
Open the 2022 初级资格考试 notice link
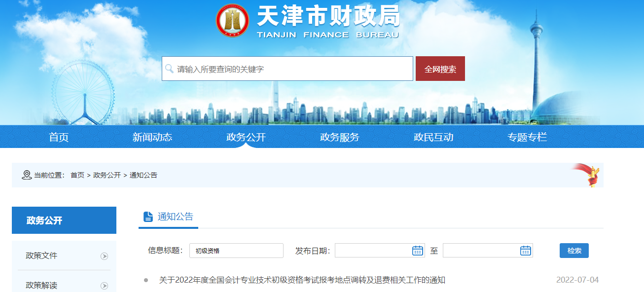302,280
